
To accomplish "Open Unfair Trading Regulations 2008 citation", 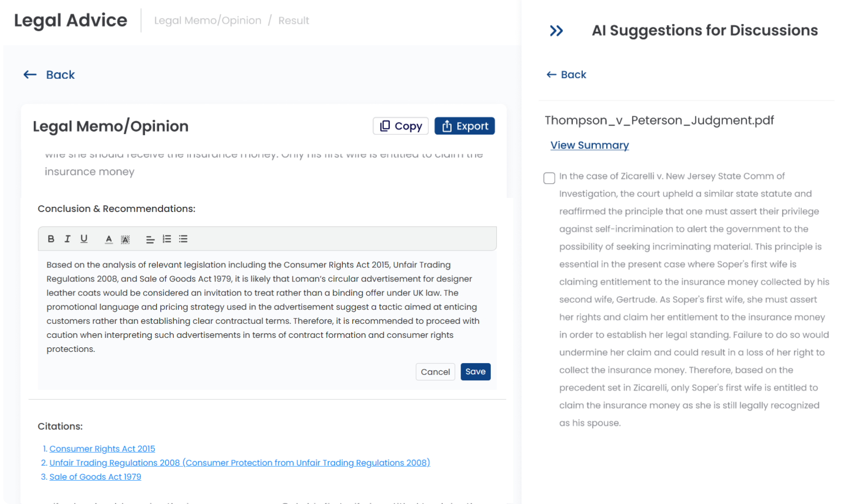I will click(240, 463).
